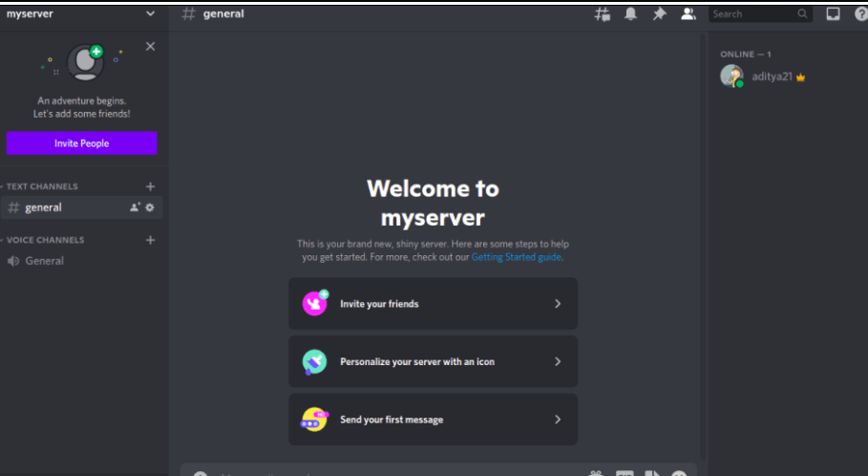Click the Welcome to myserver heading

[x=433, y=203]
